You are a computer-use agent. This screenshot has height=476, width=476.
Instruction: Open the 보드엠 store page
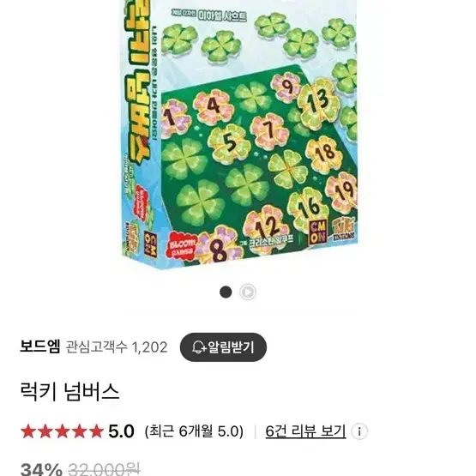(x=40, y=346)
